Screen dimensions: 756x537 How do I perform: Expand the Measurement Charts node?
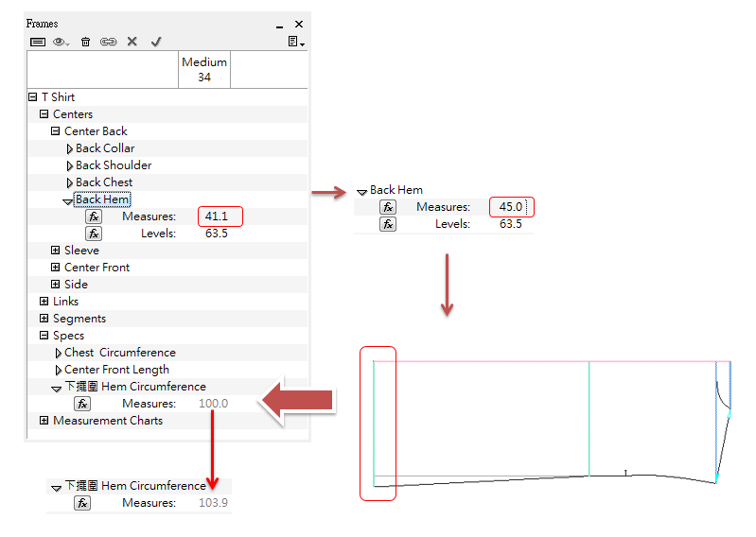pos(44,421)
